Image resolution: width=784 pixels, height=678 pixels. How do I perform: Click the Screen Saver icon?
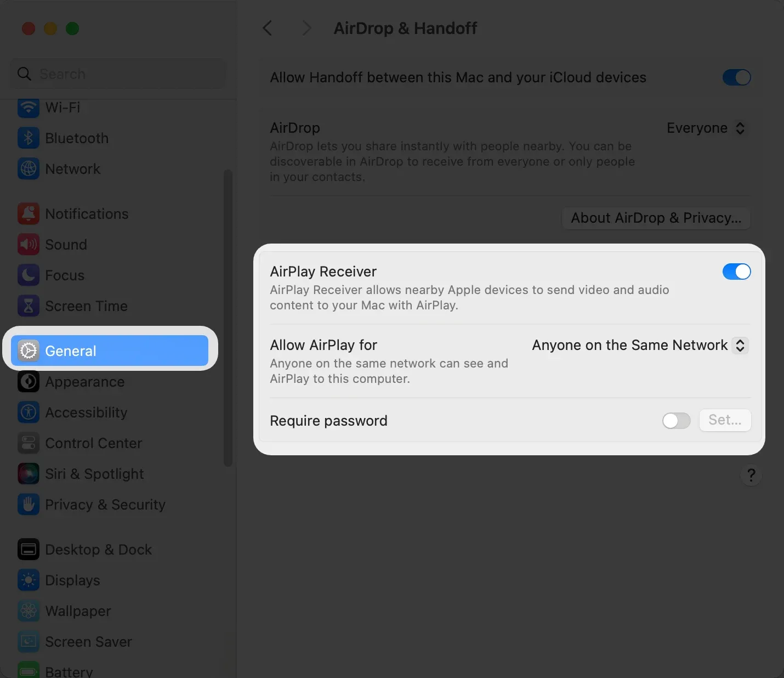[29, 642]
